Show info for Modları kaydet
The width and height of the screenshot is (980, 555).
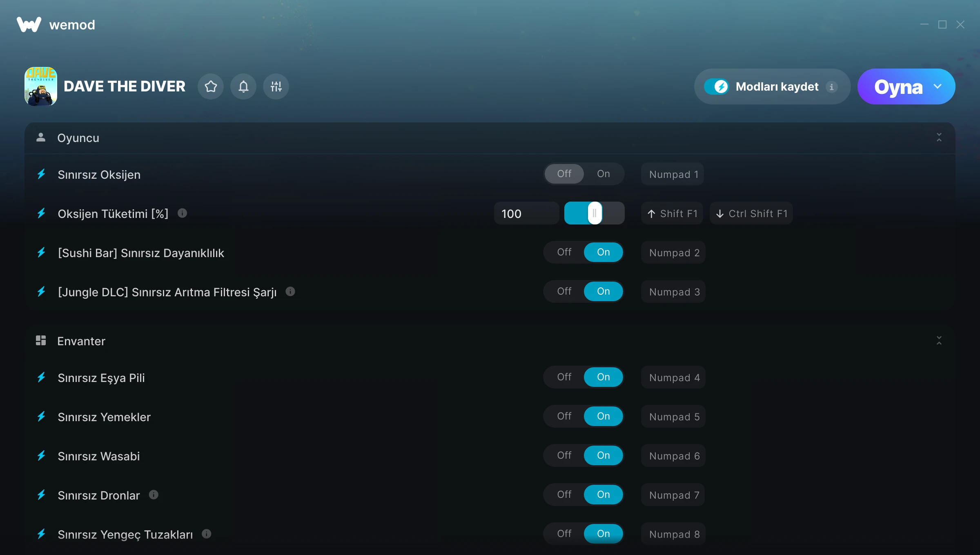[831, 87]
